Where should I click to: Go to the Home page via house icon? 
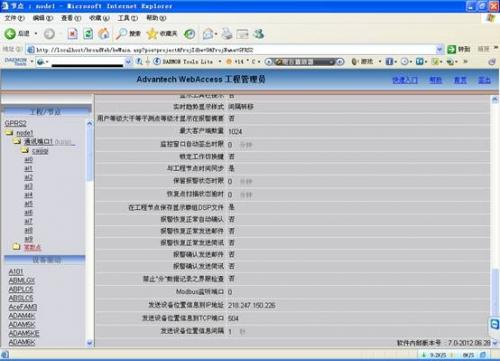pos(104,34)
